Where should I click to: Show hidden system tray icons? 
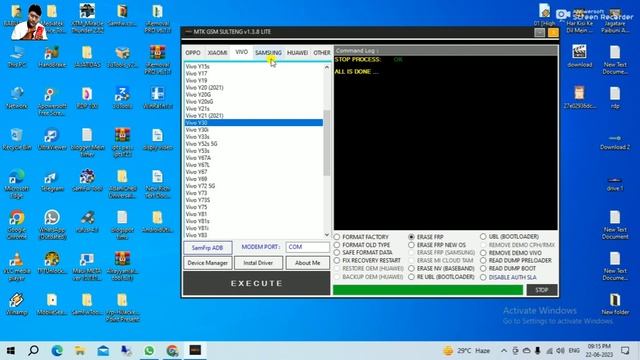[x=504, y=351]
